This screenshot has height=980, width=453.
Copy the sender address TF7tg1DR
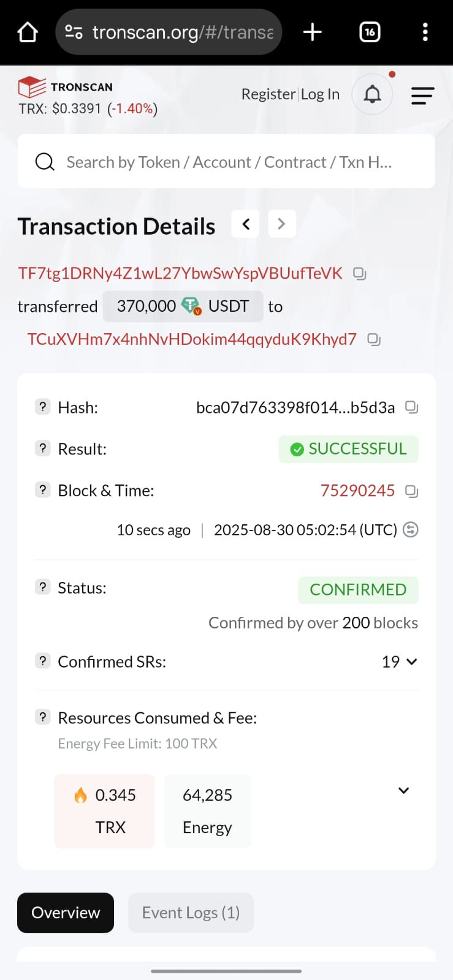pyautogui.click(x=360, y=274)
